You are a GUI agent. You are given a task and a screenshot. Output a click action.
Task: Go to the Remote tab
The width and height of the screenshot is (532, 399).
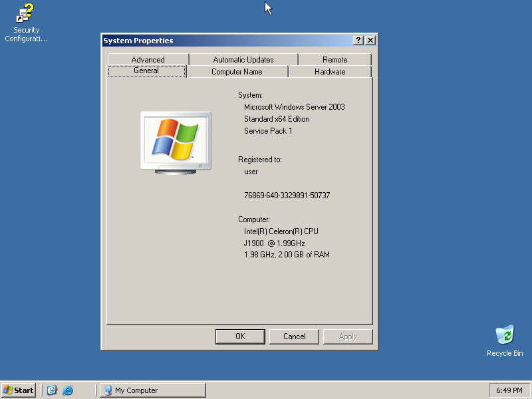(x=334, y=60)
